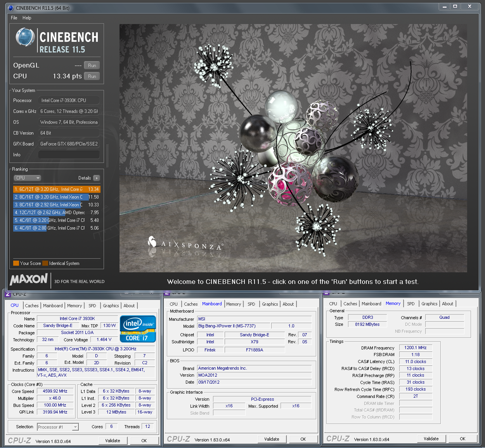The image size is (485, 448).
Task: Switch to SPD tab in left CPU-Z window
Action: point(92,306)
